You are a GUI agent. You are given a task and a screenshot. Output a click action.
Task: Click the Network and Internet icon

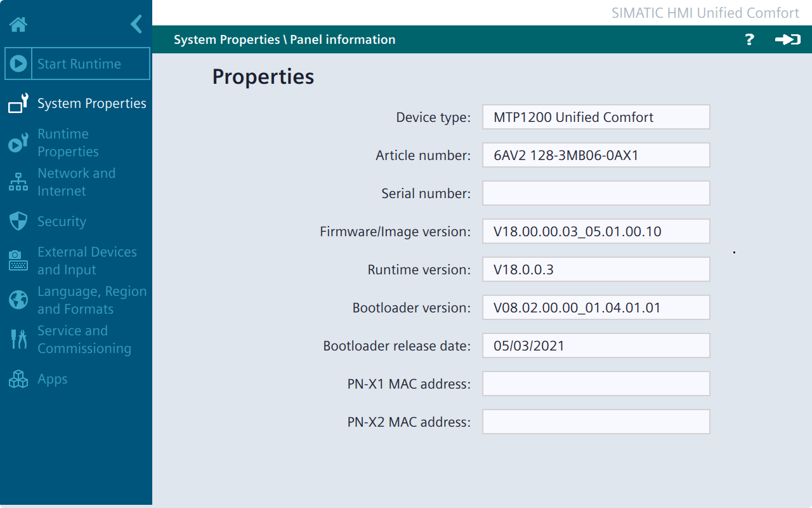(x=18, y=182)
